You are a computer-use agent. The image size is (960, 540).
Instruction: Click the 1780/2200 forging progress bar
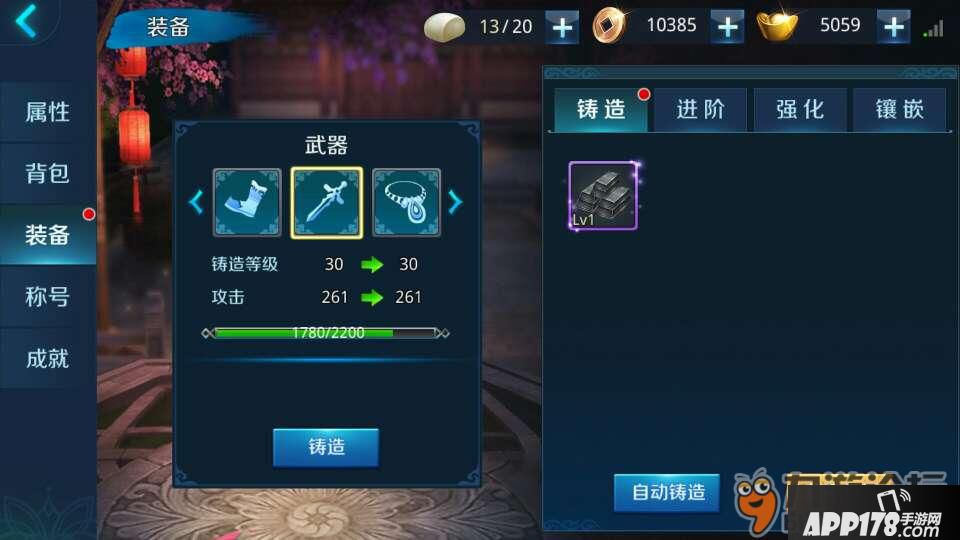pos(326,333)
